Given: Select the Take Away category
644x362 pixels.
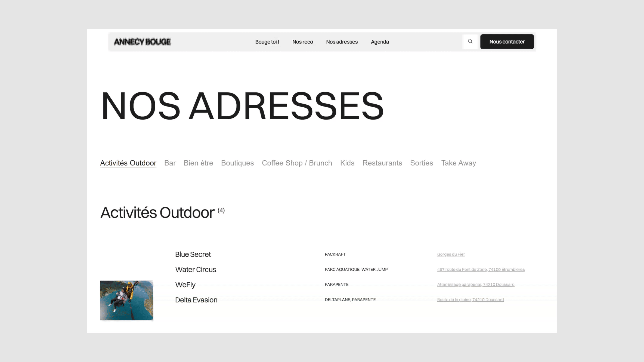Looking at the screenshot, I should click(458, 163).
